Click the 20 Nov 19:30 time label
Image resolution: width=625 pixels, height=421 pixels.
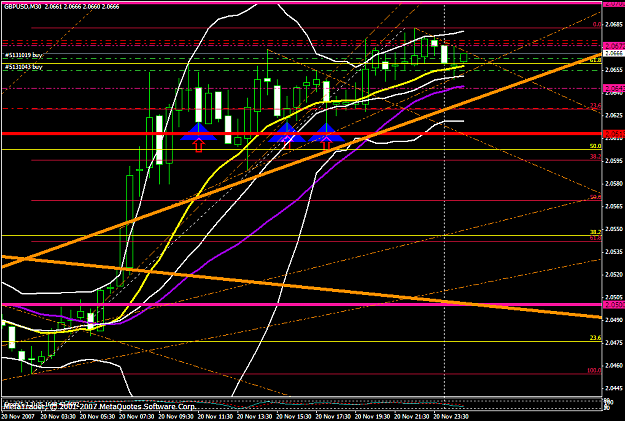[373, 417]
